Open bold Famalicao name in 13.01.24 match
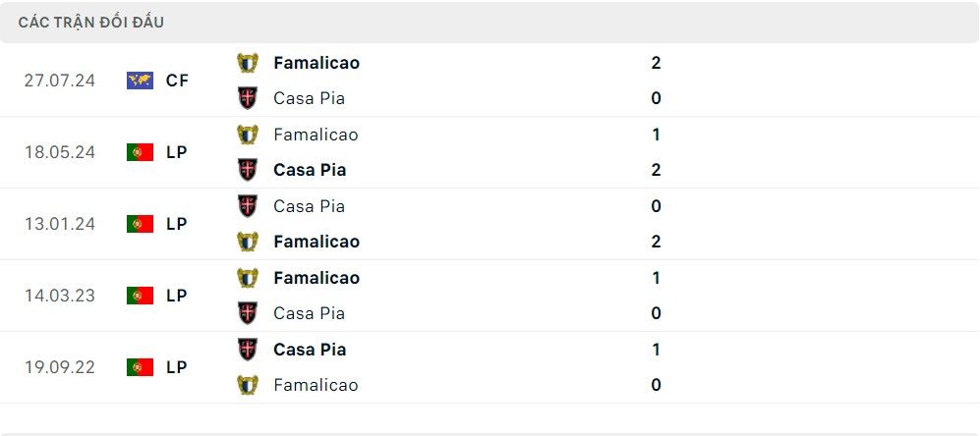Viewport: 980px width, 436px height. pyautogui.click(x=317, y=242)
